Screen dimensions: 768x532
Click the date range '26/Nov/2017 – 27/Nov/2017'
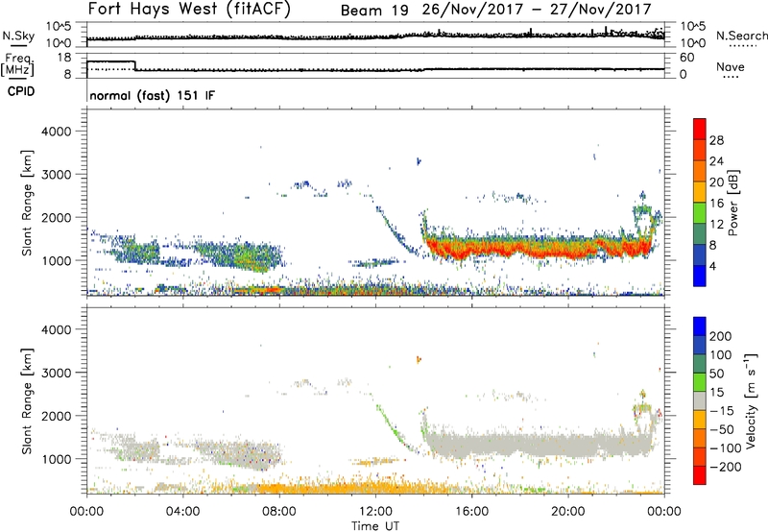tap(537, 10)
